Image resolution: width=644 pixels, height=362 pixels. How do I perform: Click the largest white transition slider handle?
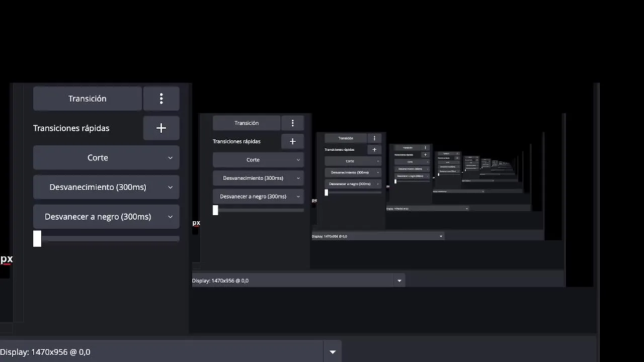click(x=37, y=239)
